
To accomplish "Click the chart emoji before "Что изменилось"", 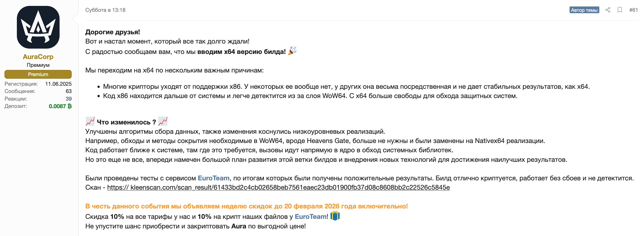I will click(x=90, y=121).
